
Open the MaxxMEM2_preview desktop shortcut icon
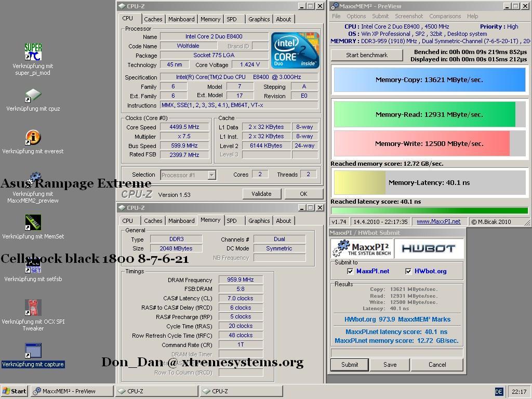(x=33, y=180)
